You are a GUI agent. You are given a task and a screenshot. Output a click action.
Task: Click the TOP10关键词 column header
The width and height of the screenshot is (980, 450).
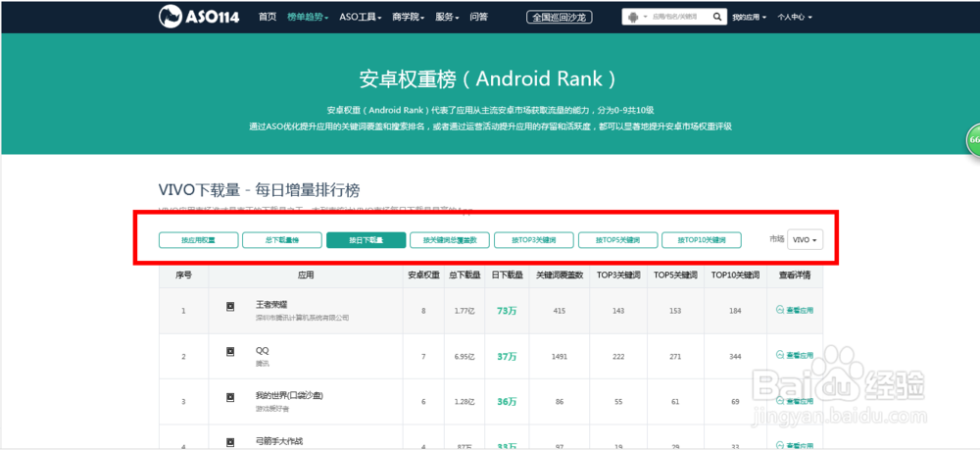click(735, 275)
